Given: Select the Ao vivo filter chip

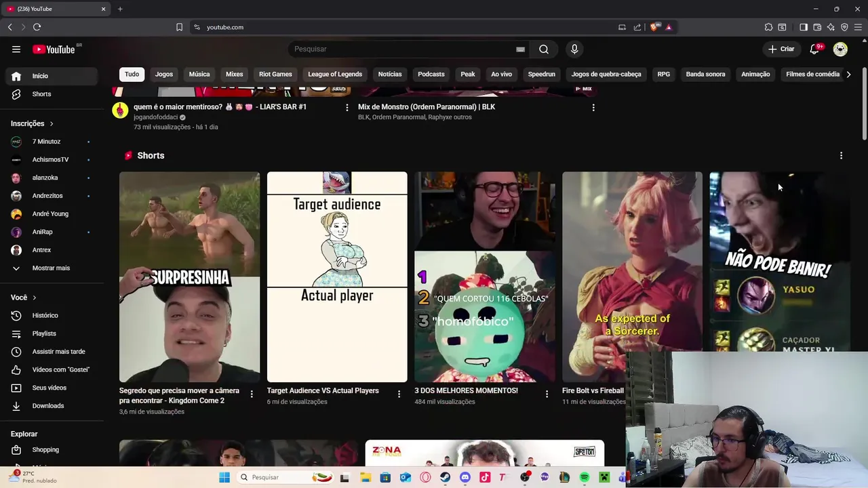Looking at the screenshot, I should (x=502, y=74).
